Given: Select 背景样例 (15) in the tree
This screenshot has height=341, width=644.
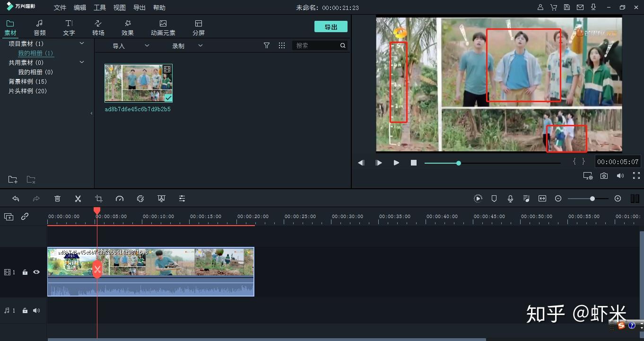Looking at the screenshot, I should tap(28, 81).
